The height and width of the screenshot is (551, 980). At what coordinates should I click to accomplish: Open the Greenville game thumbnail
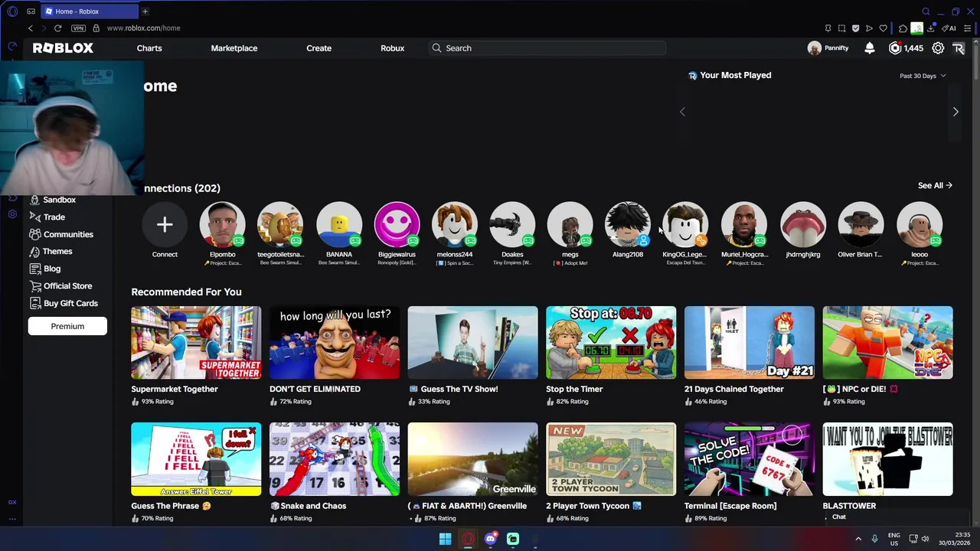(x=473, y=459)
